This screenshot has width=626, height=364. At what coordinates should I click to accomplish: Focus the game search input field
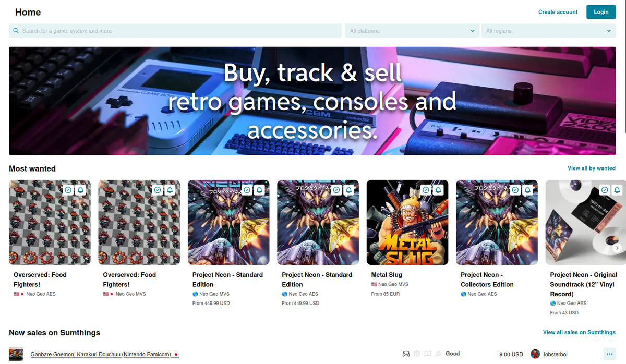[x=177, y=31]
